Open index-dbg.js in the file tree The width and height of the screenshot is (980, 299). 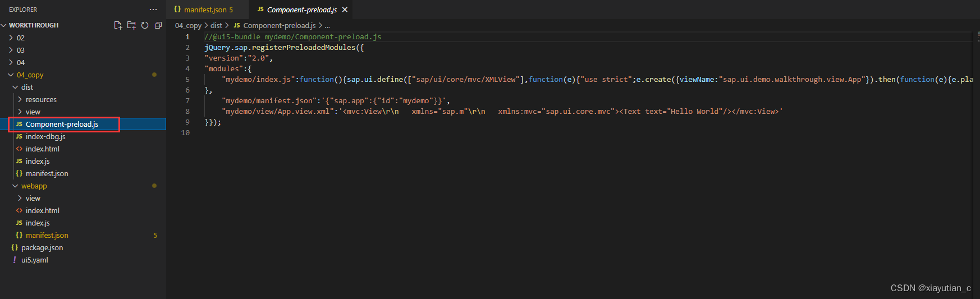tap(45, 136)
